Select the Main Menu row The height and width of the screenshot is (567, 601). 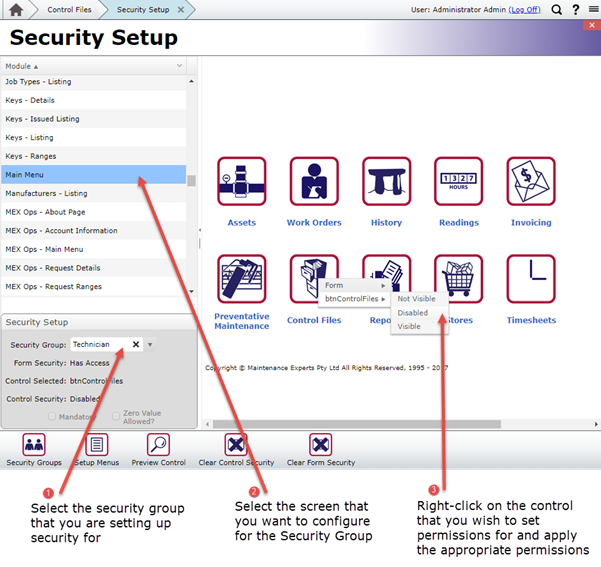94,174
